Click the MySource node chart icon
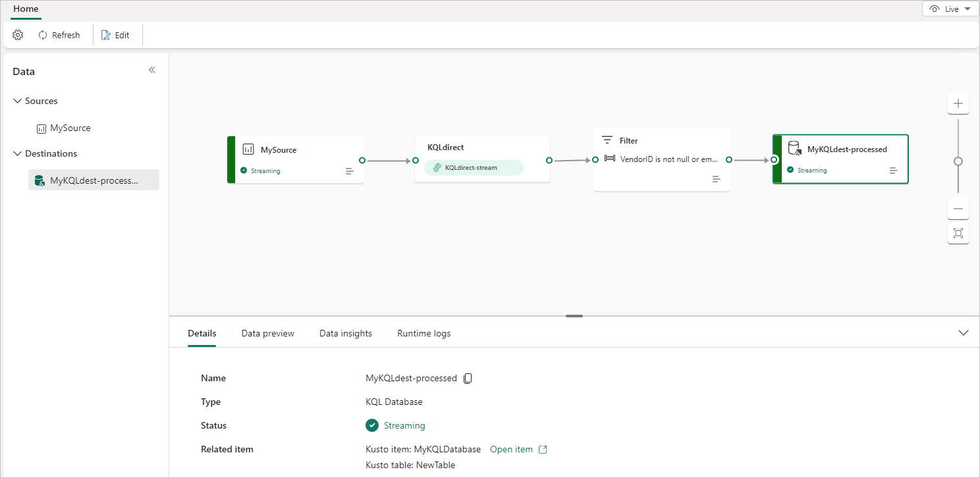 click(x=248, y=149)
